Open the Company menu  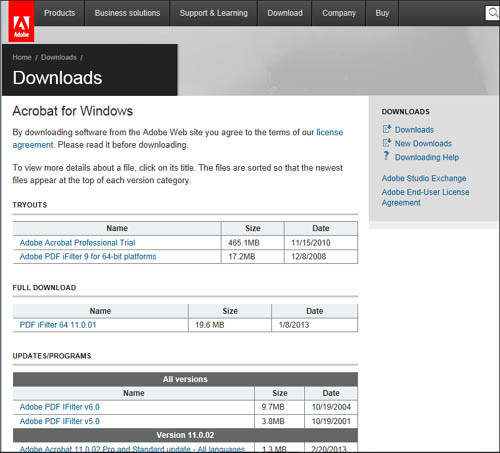(x=339, y=13)
